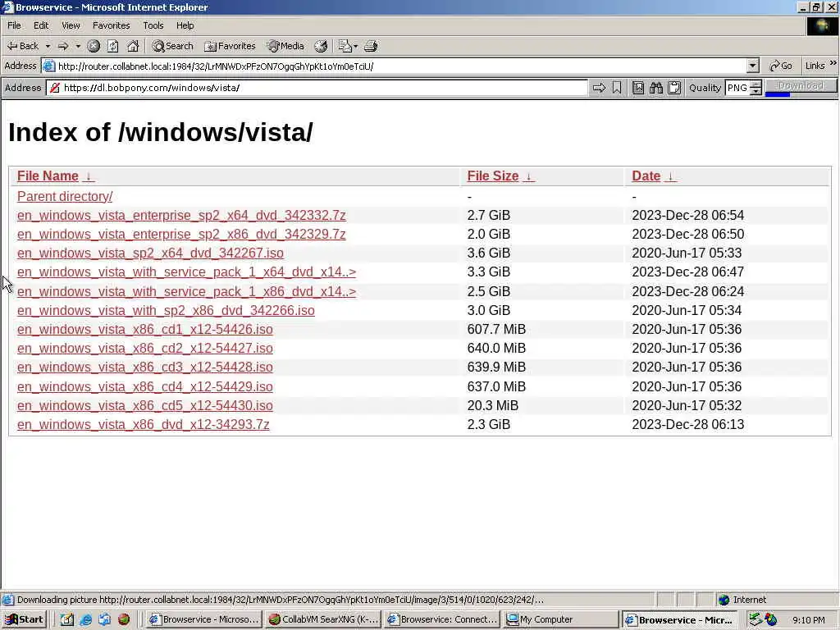Open the Parent directory link
Image resolution: width=840 pixels, height=630 pixels.
(65, 196)
